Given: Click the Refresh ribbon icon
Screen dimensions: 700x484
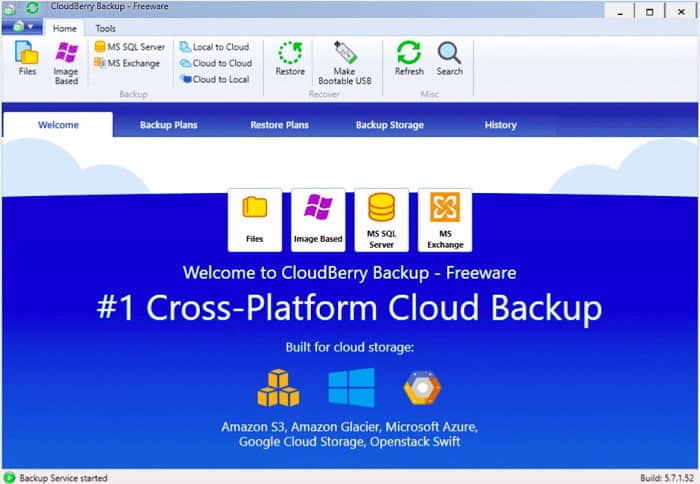Looking at the screenshot, I should pyautogui.click(x=409, y=58).
